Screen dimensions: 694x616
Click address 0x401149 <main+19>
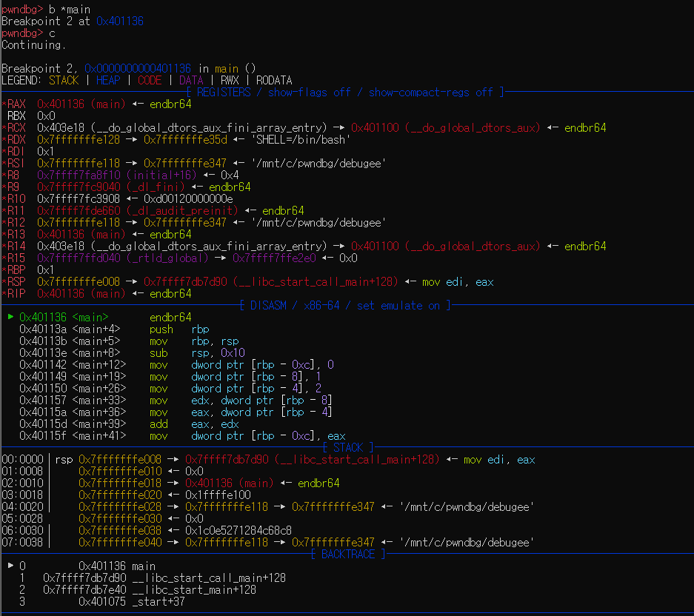(x=73, y=377)
